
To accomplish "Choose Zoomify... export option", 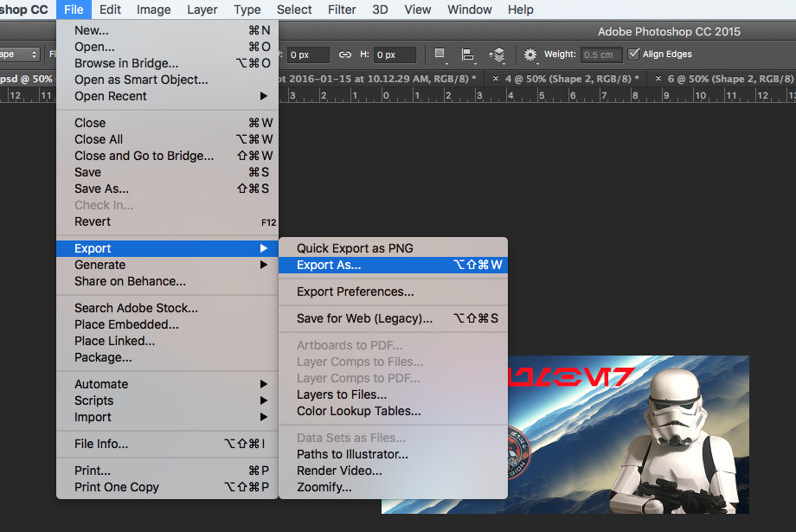I will pyautogui.click(x=393, y=487).
